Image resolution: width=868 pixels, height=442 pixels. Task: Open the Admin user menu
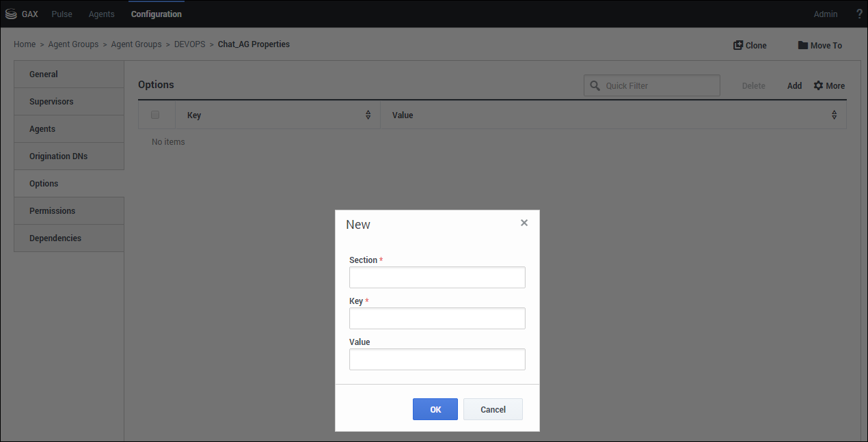point(825,14)
